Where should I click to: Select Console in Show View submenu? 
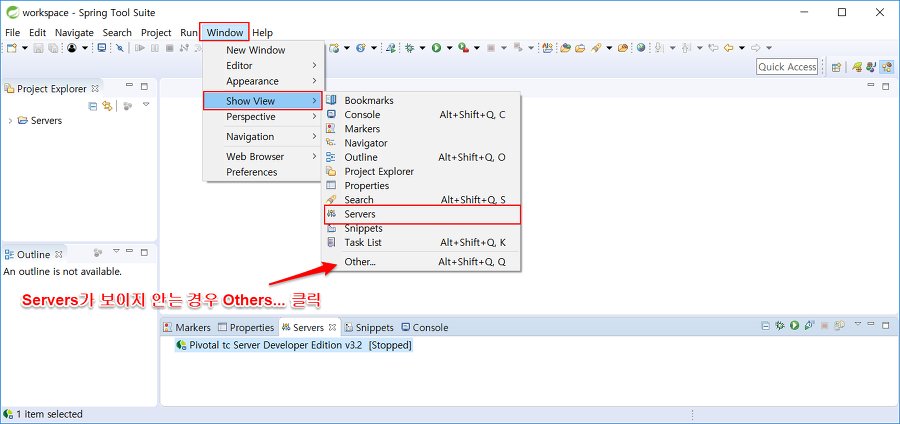coord(422,115)
